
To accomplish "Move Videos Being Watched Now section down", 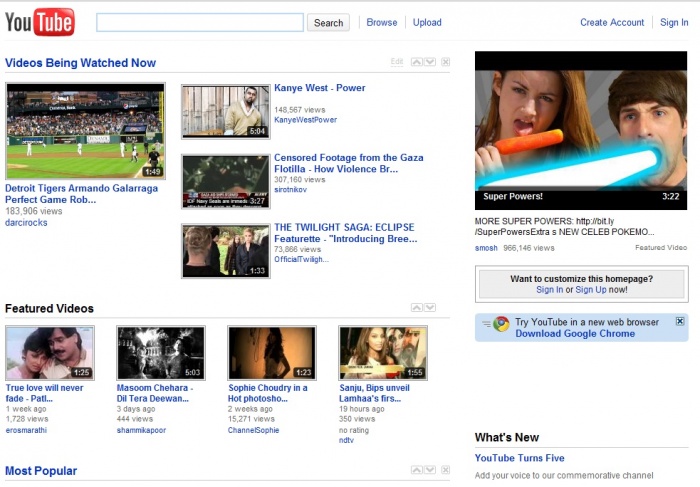I will (430, 62).
